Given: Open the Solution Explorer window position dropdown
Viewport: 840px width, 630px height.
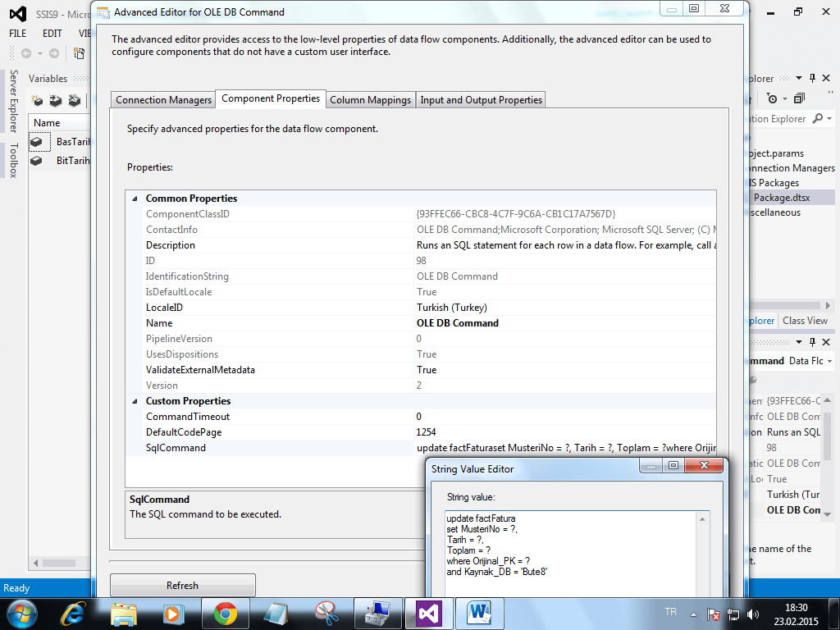Looking at the screenshot, I should point(799,78).
